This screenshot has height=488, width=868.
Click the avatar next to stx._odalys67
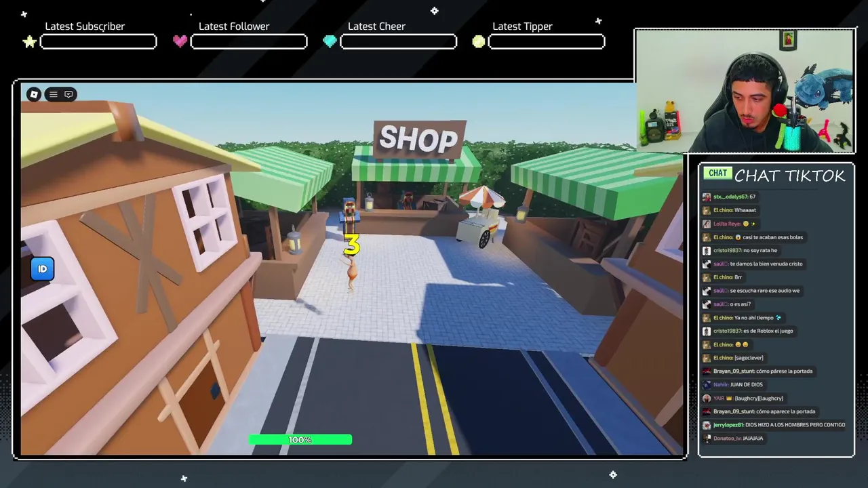707,197
